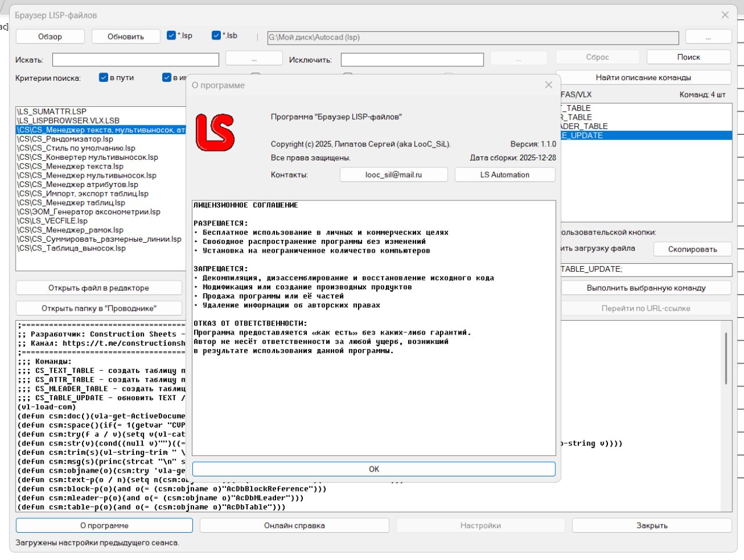Click Выполнить выбранную команду button
This screenshot has height=560, width=744.
click(x=646, y=288)
